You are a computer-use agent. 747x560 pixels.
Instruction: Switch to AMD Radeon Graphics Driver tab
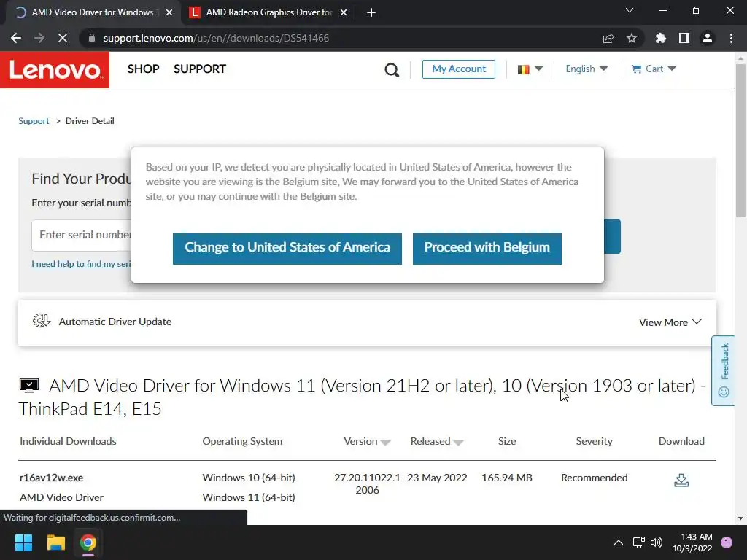click(269, 12)
